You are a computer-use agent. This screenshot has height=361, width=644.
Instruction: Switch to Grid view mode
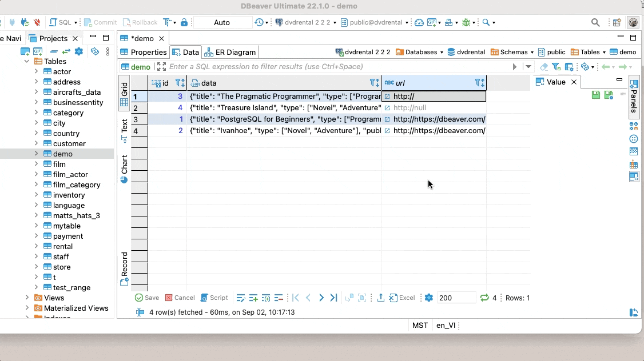coord(125,93)
